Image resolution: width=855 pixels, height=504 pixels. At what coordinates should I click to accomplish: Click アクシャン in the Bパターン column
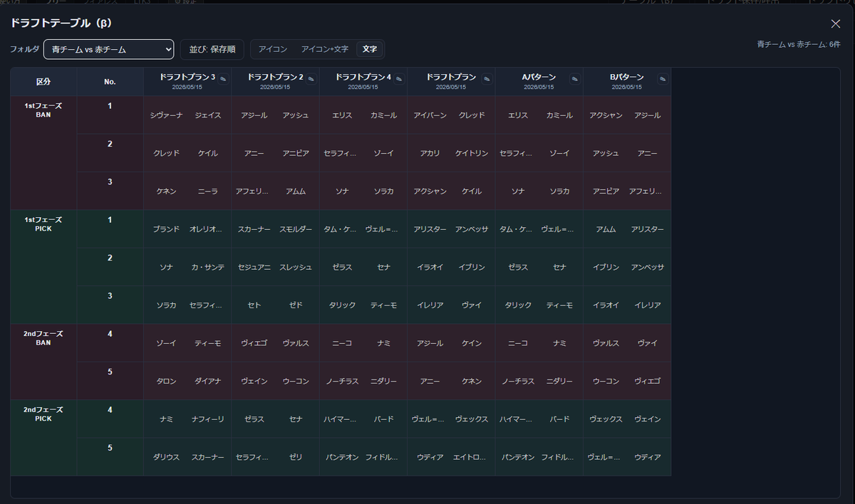click(606, 115)
